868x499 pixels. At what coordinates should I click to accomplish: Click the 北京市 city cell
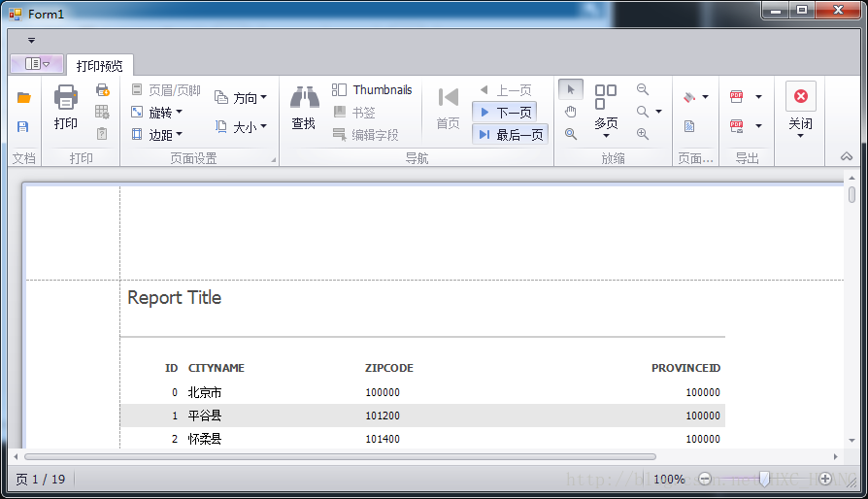tap(204, 392)
